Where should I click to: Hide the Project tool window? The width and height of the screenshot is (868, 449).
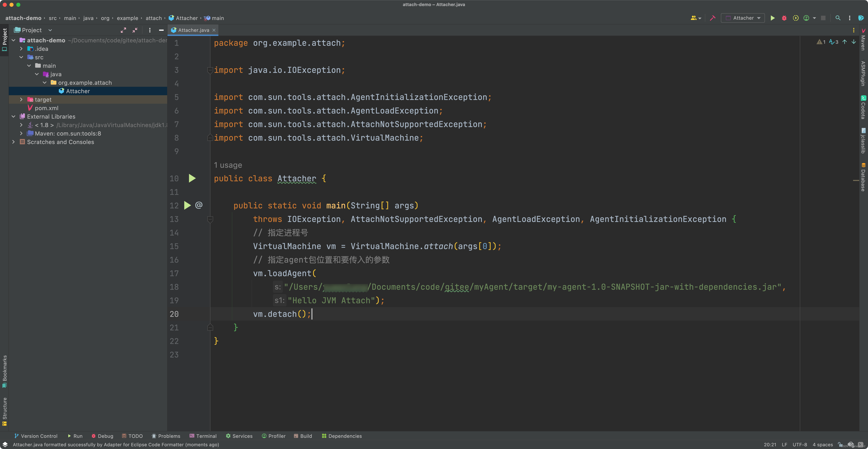(x=161, y=30)
